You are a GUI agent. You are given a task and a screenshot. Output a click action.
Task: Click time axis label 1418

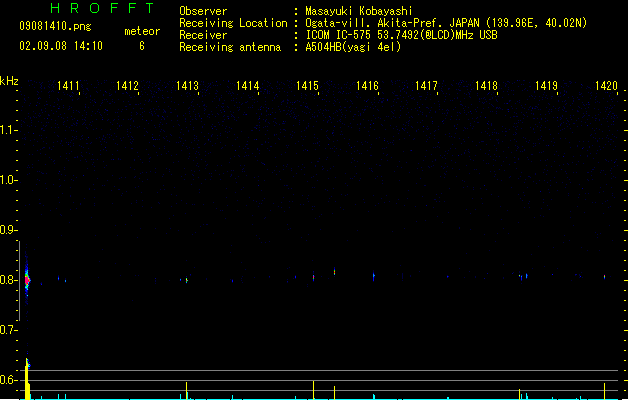(486, 86)
